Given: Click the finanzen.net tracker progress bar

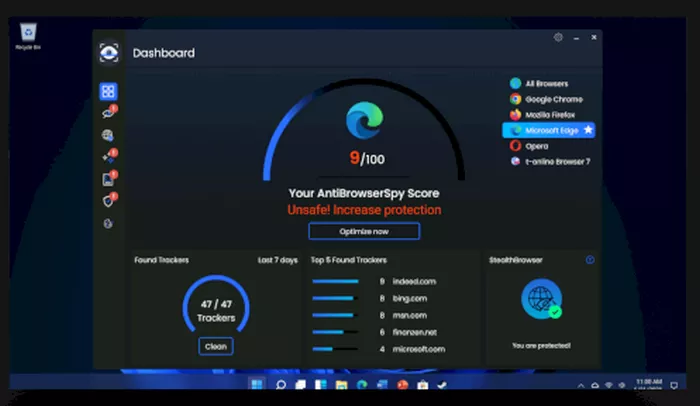Looking at the screenshot, I should coord(335,332).
